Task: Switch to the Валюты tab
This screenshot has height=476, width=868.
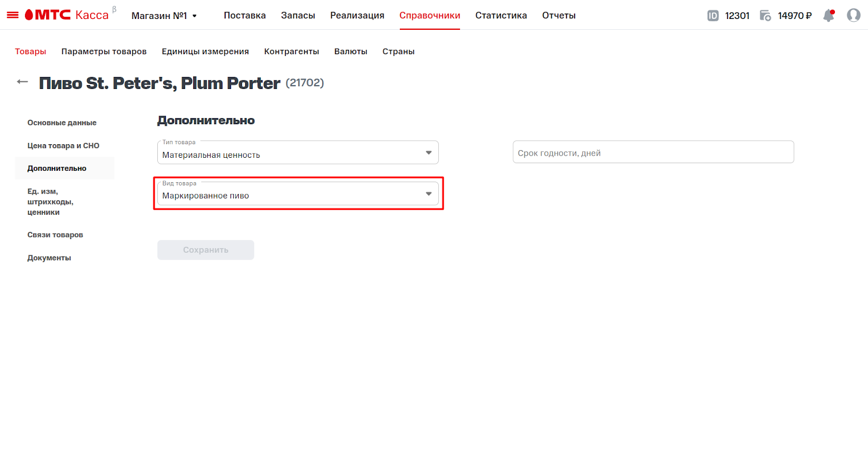Action: click(350, 52)
